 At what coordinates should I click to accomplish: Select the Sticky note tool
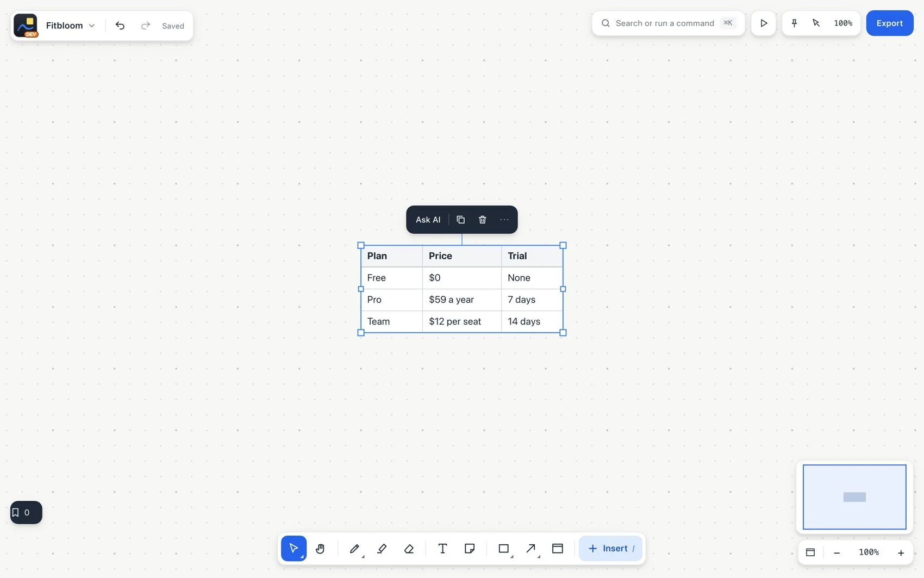(x=470, y=549)
